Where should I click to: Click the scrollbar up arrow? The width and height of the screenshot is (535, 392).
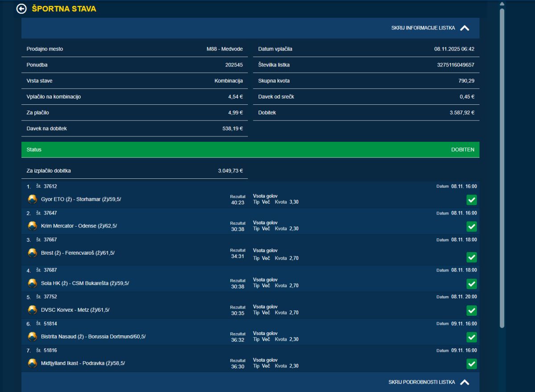tap(502, 4)
